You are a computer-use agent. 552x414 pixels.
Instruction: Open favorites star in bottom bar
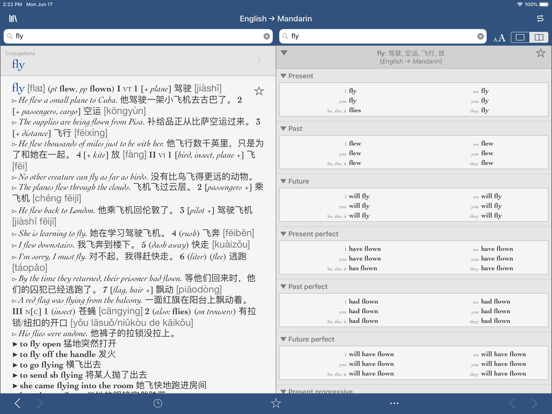[x=276, y=403]
